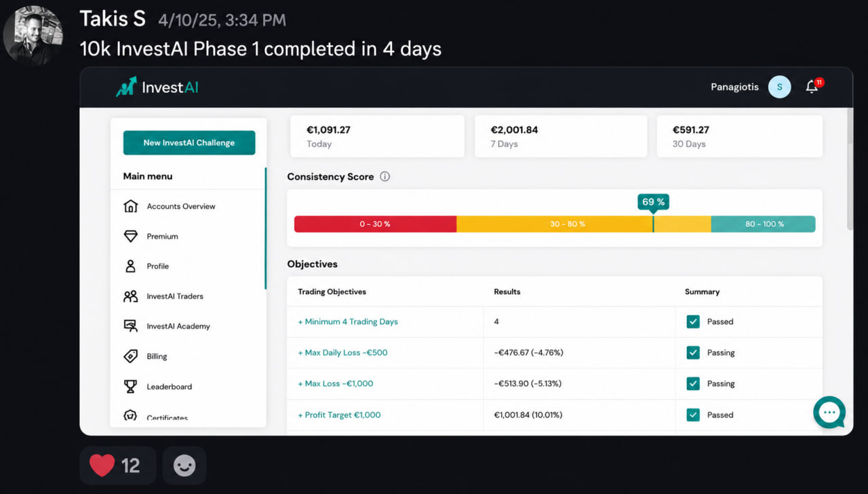Click the InvestAI Academy board icon
The height and width of the screenshot is (494, 868).
[131, 326]
